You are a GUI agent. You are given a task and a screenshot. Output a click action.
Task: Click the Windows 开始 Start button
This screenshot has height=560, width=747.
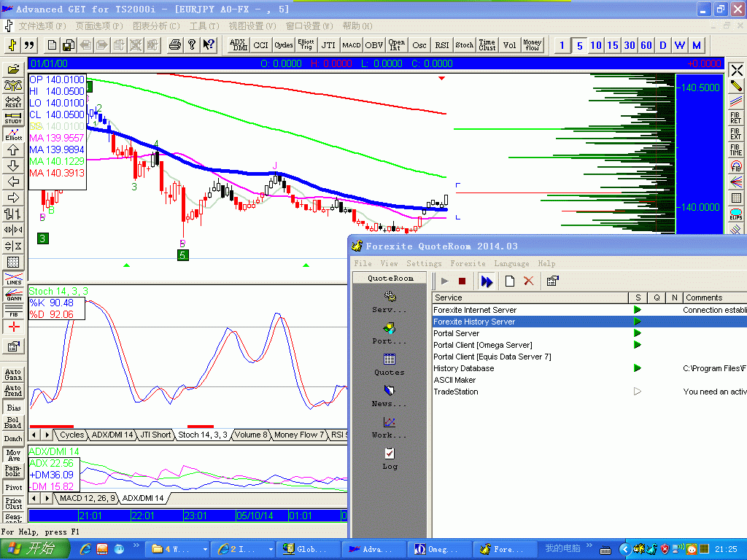pos(35,549)
